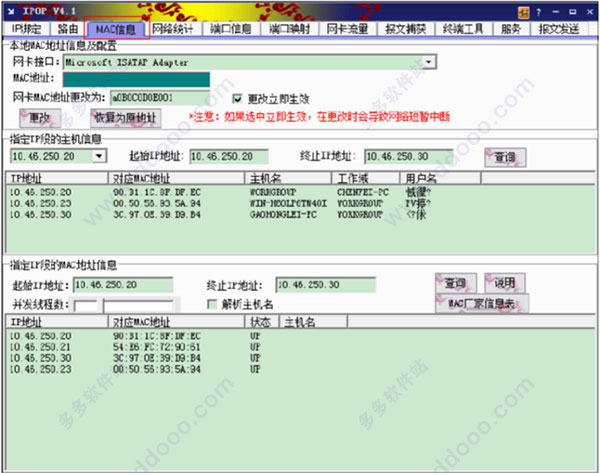Click 终止IP地址 field in MAC address section
Image resolution: width=600 pixels, height=473 pixels.
pos(325,285)
